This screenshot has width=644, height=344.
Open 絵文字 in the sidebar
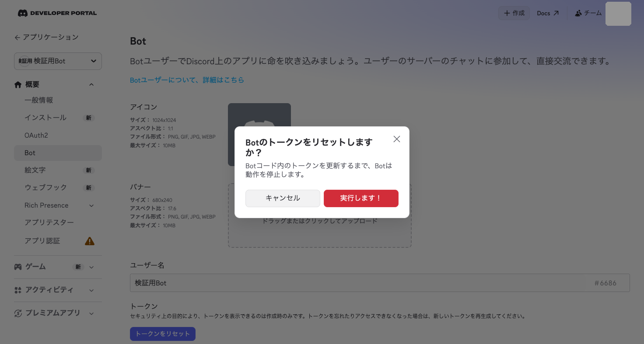58,170
